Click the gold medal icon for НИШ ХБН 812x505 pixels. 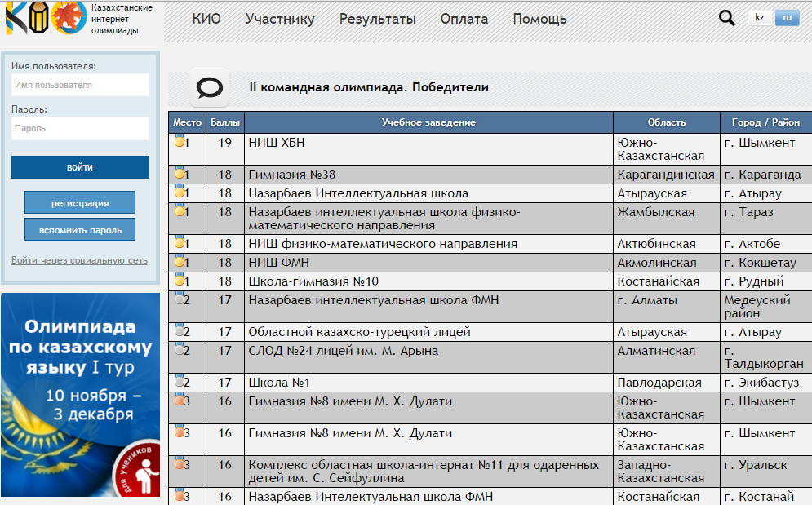[180, 142]
